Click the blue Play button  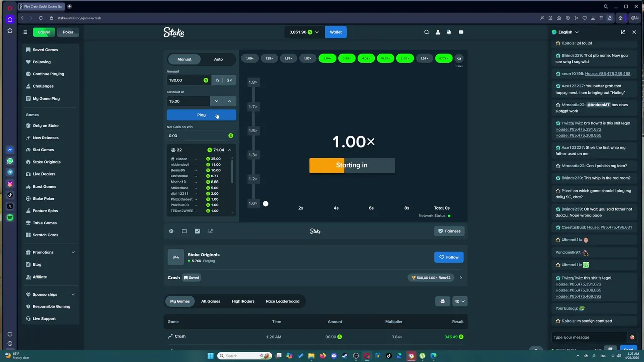(x=201, y=115)
